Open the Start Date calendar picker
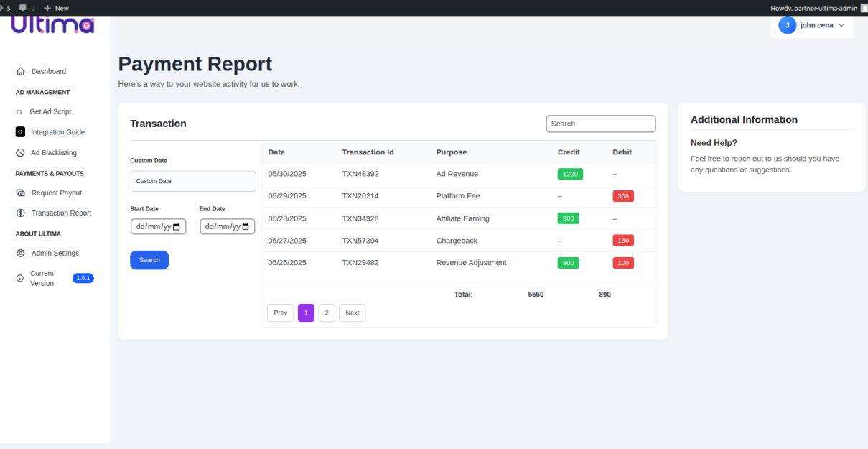 click(x=178, y=226)
